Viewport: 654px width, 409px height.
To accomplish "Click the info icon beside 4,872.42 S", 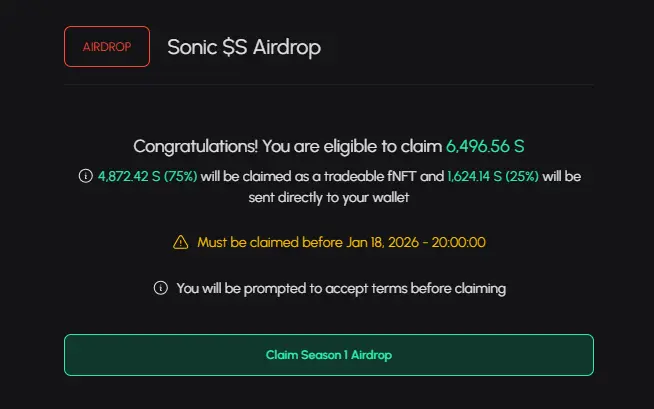I will pos(86,176).
